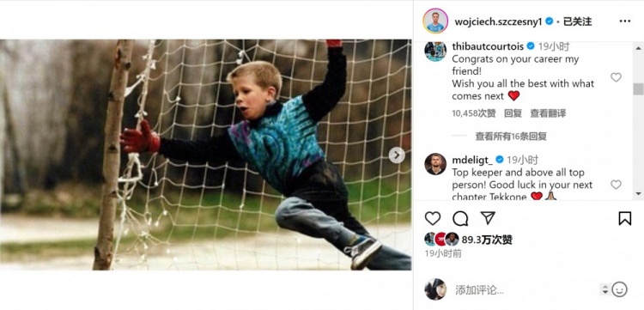Open the comment bubble icon
The image size is (644, 310).
(x=460, y=218)
